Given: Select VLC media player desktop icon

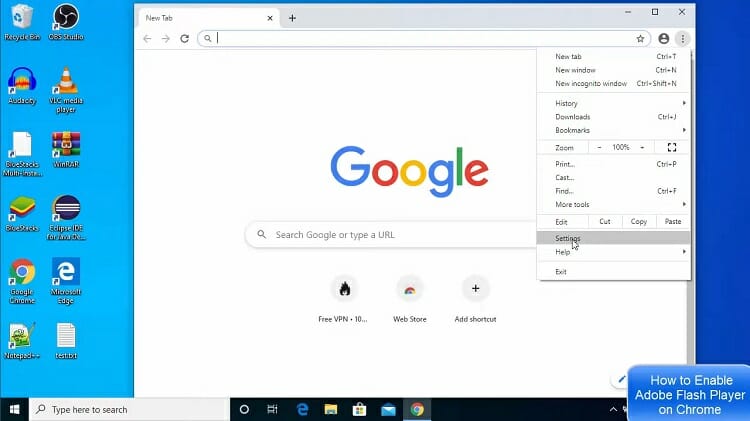Looking at the screenshot, I should 66,90.
